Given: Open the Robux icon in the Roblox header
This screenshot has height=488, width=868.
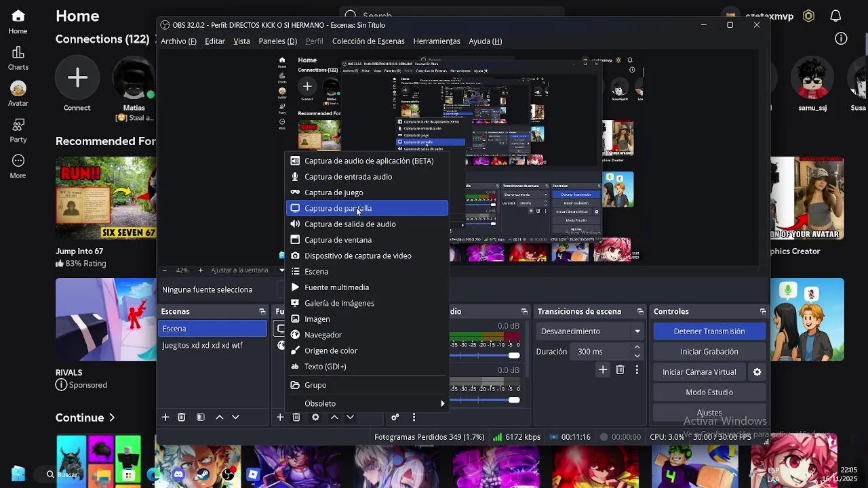Looking at the screenshot, I should pyautogui.click(x=808, y=16).
